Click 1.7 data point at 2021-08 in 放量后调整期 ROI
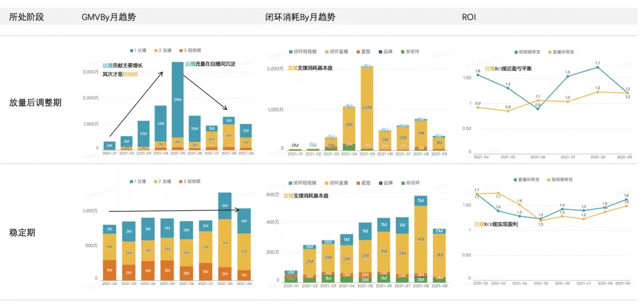 [597, 67]
